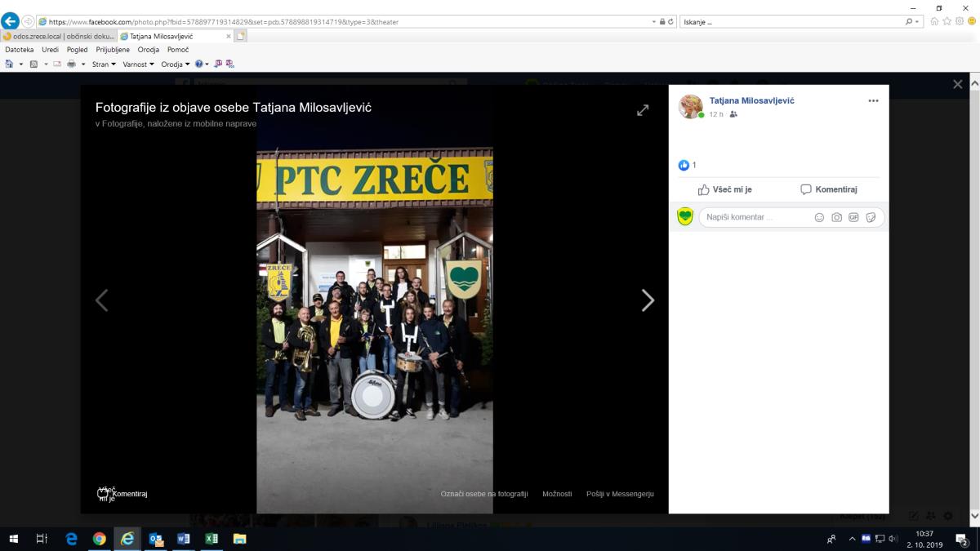
Task: Click the Komentiraj button in sidebar
Action: coord(828,189)
